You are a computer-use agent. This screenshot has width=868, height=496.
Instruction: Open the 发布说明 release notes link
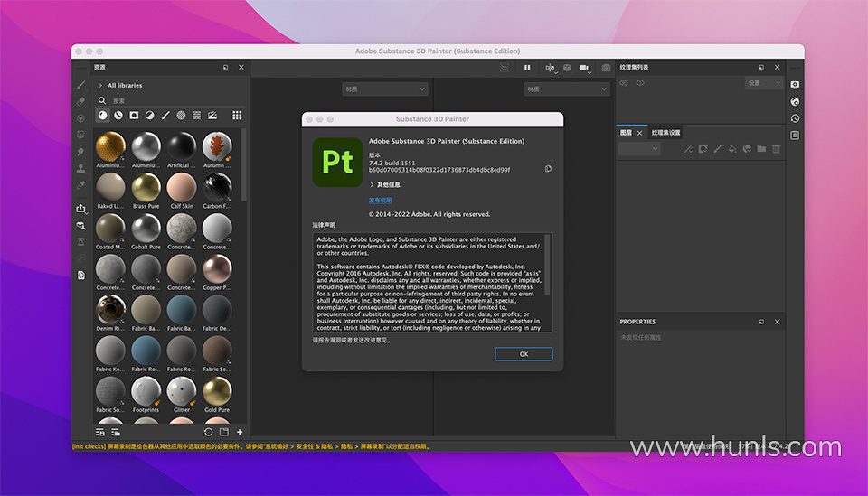pyautogui.click(x=381, y=201)
